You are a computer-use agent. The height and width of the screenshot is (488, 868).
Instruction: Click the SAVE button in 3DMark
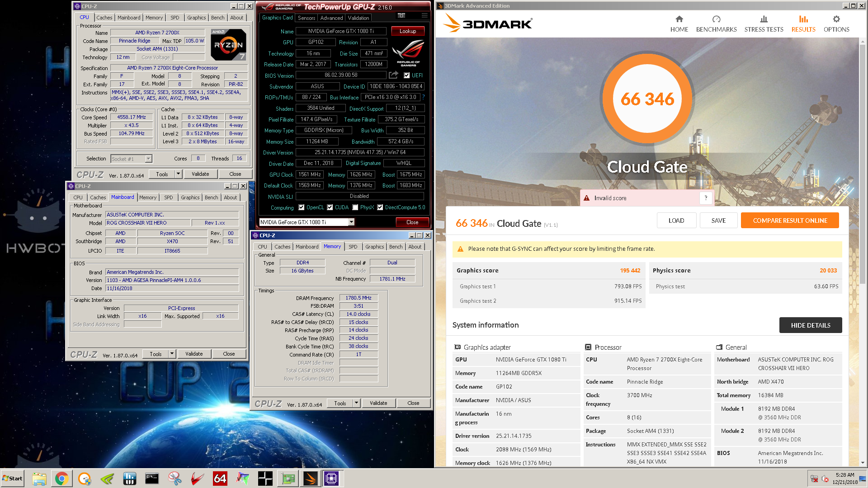pos(718,221)
